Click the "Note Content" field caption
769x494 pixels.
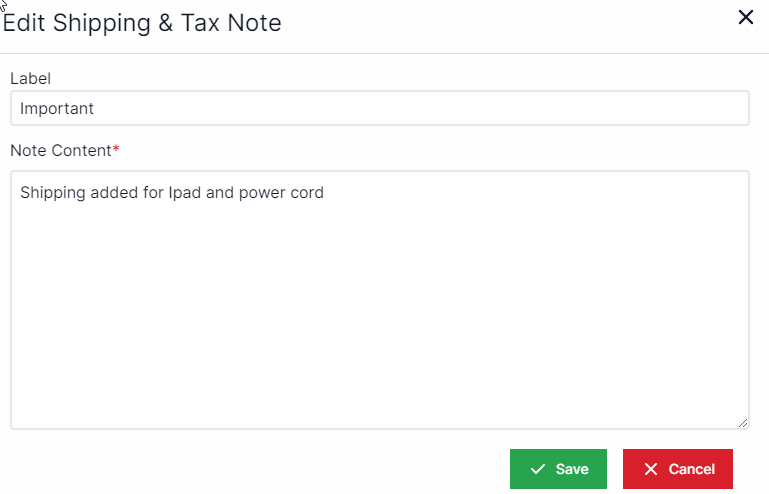[60, 150]
